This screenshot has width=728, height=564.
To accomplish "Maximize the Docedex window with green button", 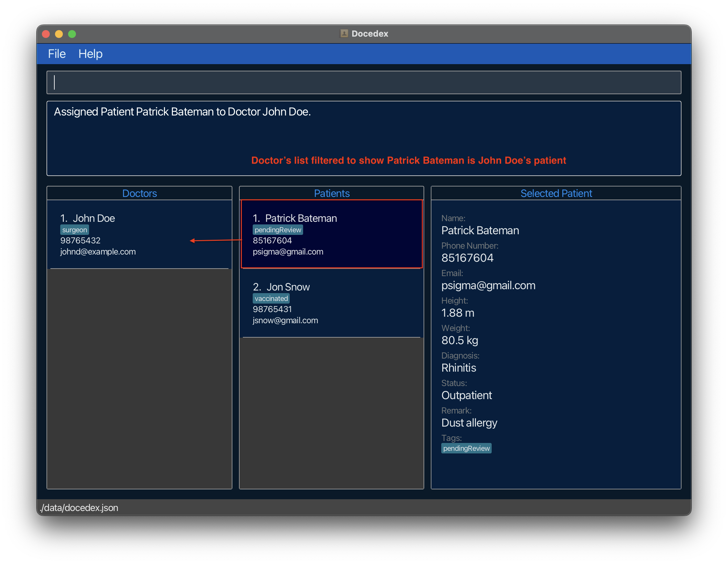I will click(x=72, y=34).
